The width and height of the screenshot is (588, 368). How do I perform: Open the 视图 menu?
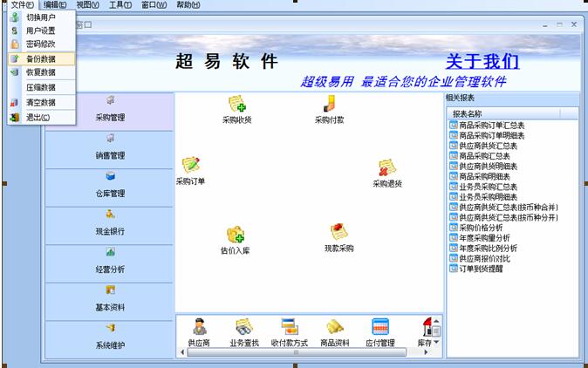88,5
